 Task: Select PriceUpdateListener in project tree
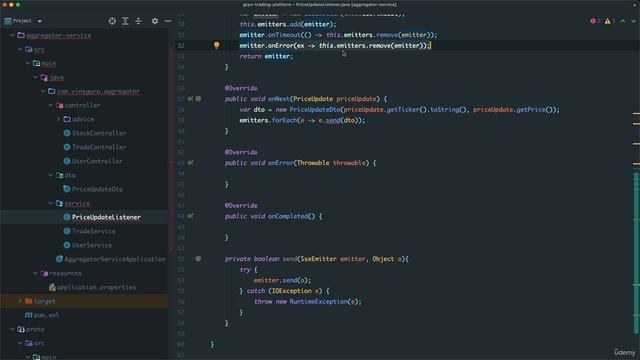(x=107, y=217)
